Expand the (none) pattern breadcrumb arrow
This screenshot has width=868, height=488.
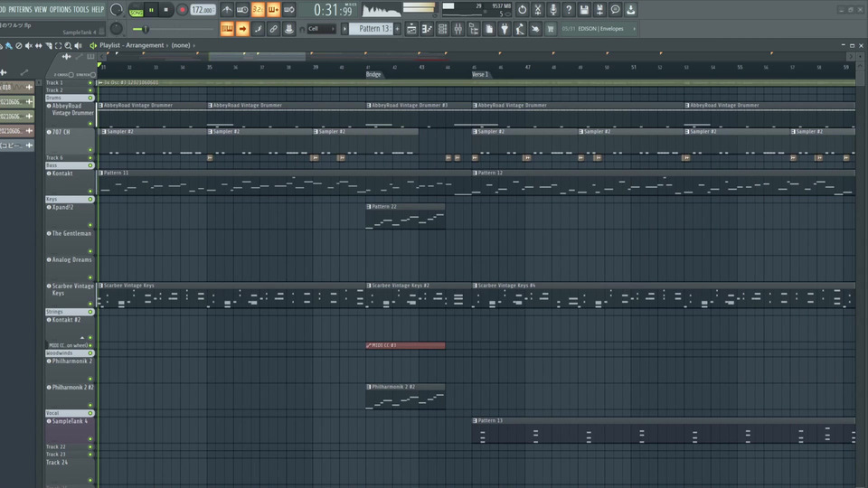pyautogui.click(x=193, y=45)
